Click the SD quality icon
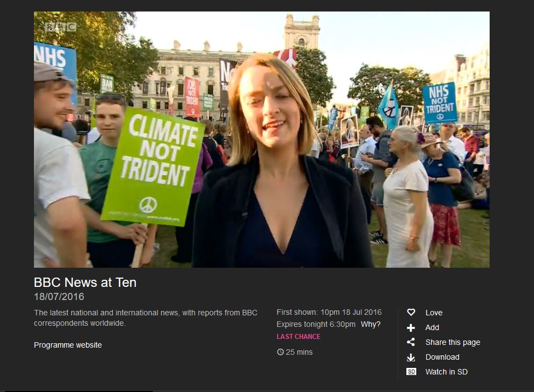The image size is (534, 392). [411, 372]
